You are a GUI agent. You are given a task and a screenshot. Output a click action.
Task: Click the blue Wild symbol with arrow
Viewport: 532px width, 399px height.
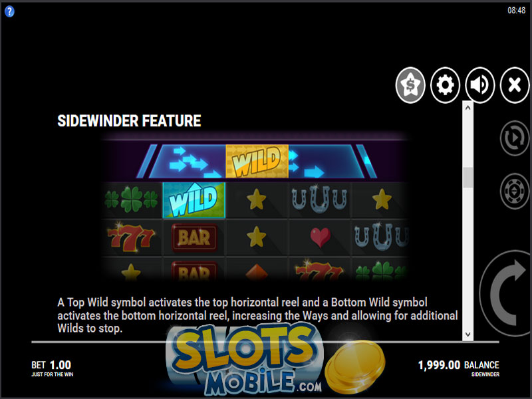pyautogui.click(x=194, y=200)
